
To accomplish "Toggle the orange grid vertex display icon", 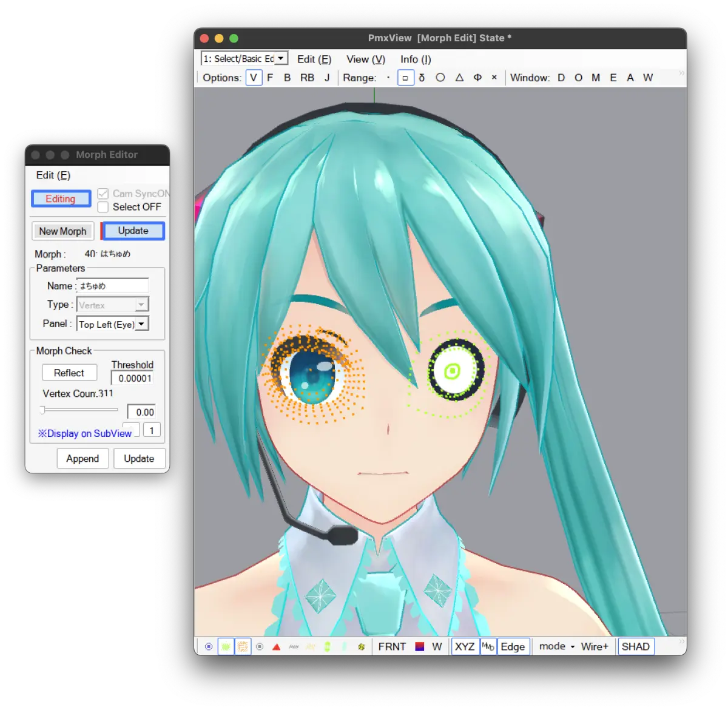I will [x=243, y=647].
